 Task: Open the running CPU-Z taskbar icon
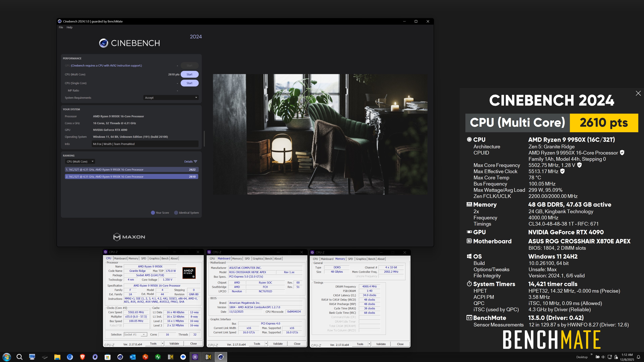[195, 357]
